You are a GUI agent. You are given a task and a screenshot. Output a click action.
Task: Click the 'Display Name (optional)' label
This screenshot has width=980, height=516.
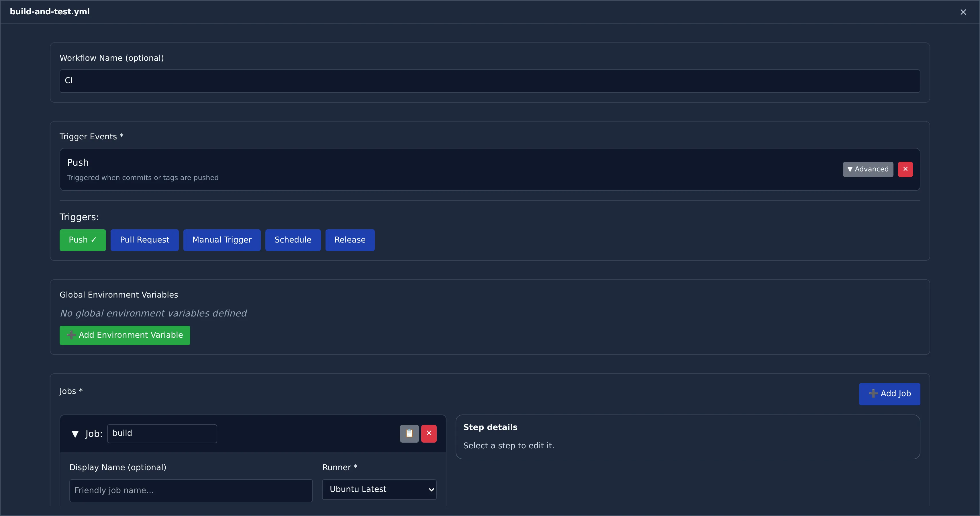click(x=118, y=468)
